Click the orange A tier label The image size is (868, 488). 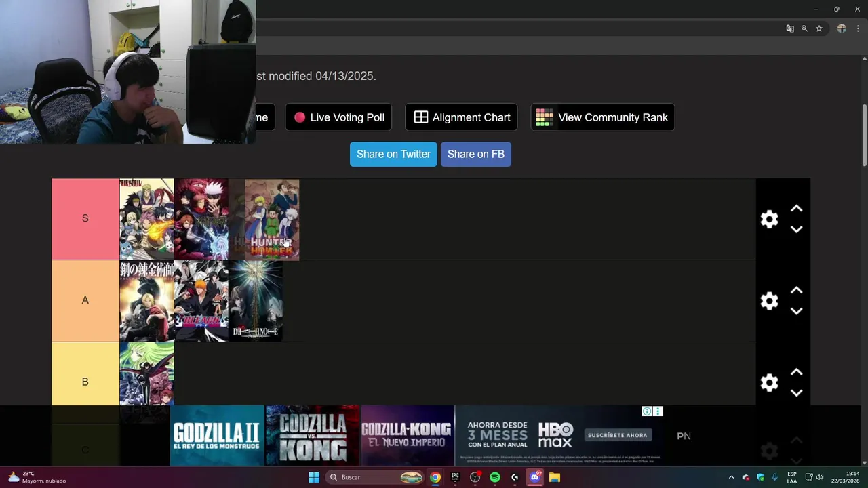[85, 301]
